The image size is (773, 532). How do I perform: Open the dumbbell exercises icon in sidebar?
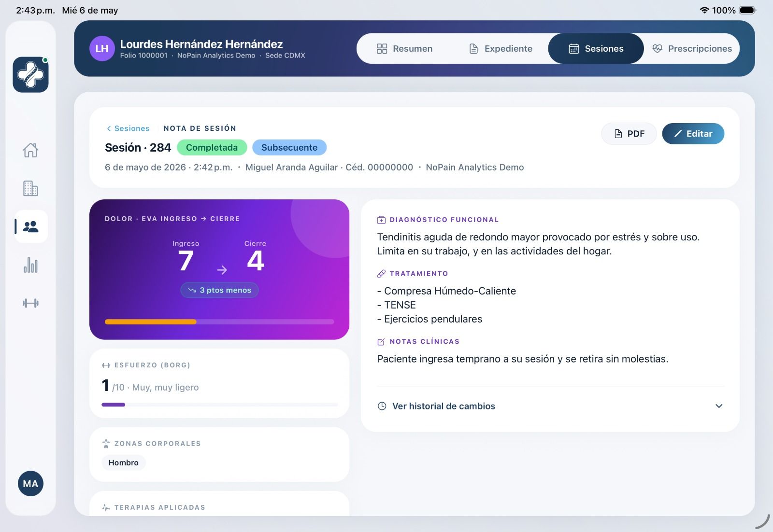[30, 303]
